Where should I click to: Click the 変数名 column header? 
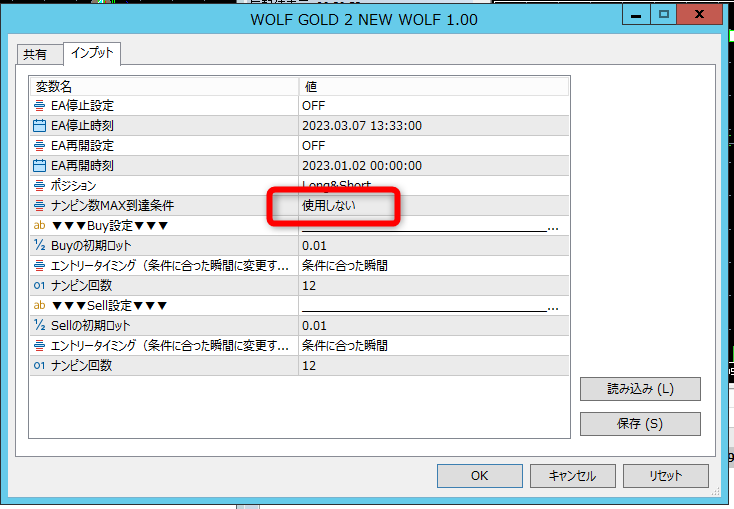pyautogui.click(x=164, y=87)
